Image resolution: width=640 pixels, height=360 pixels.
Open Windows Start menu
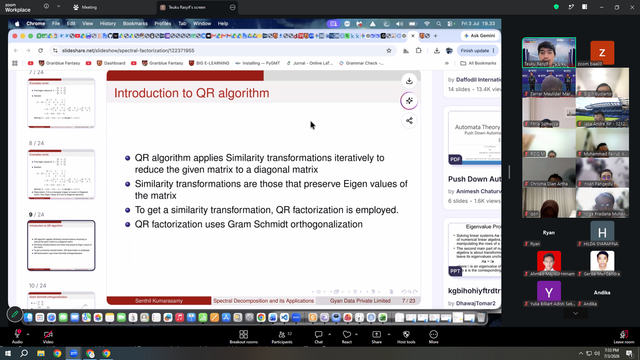coord(8,353)
